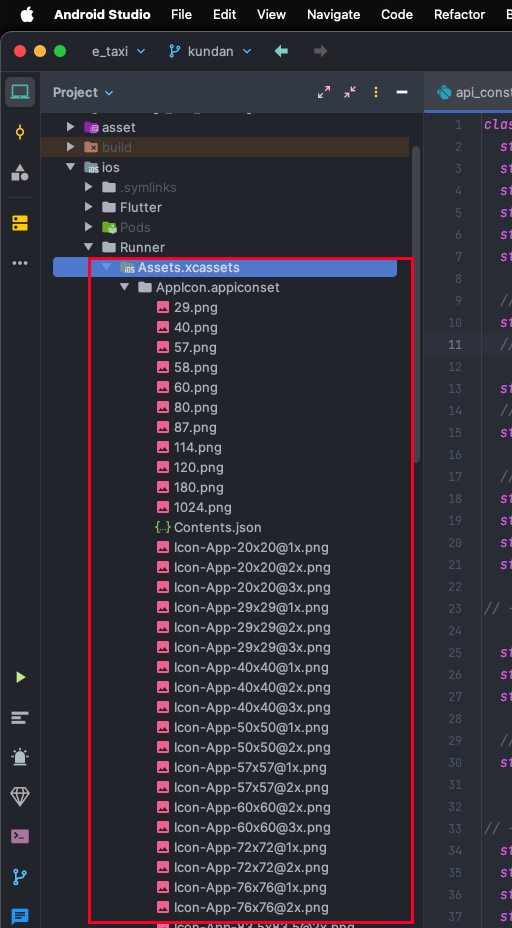Click the Collapse All icon in Project panel

(350, 92)
